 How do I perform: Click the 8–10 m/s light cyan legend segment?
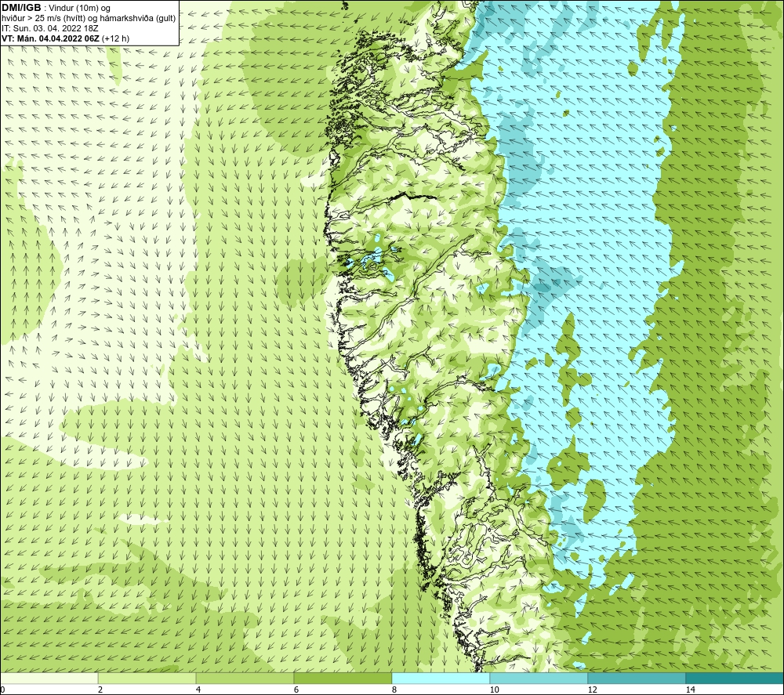point(441,679)
